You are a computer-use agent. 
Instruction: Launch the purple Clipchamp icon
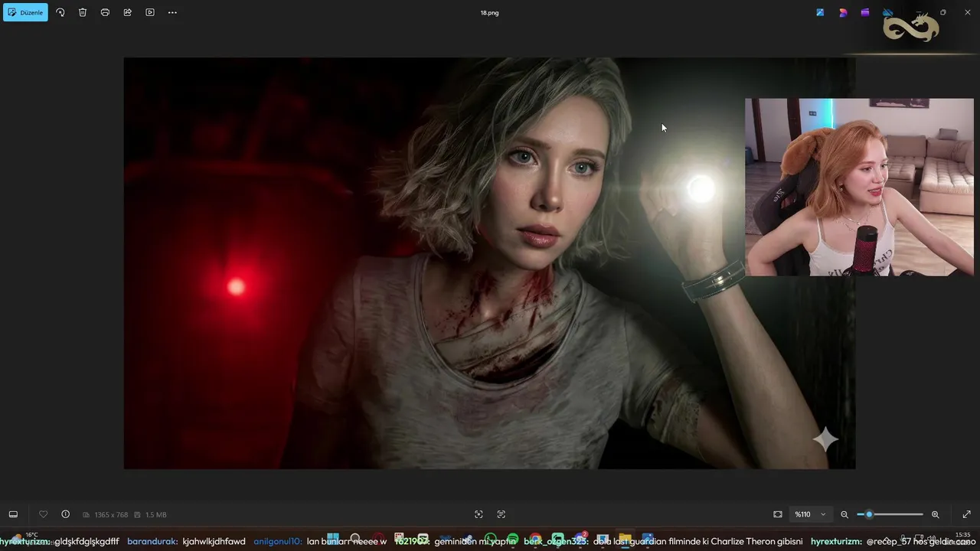[865, 12]
